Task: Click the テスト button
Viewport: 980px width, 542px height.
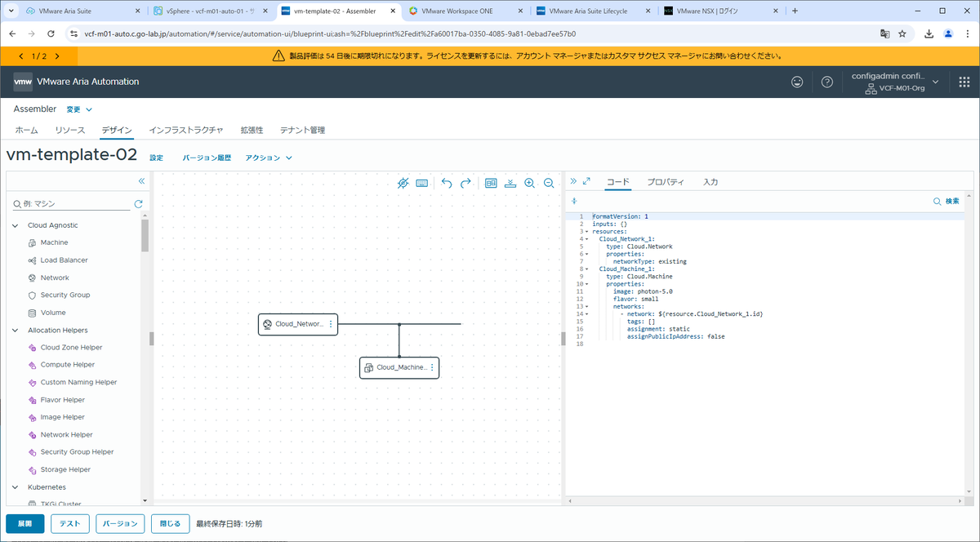Action: pos(70,523)
